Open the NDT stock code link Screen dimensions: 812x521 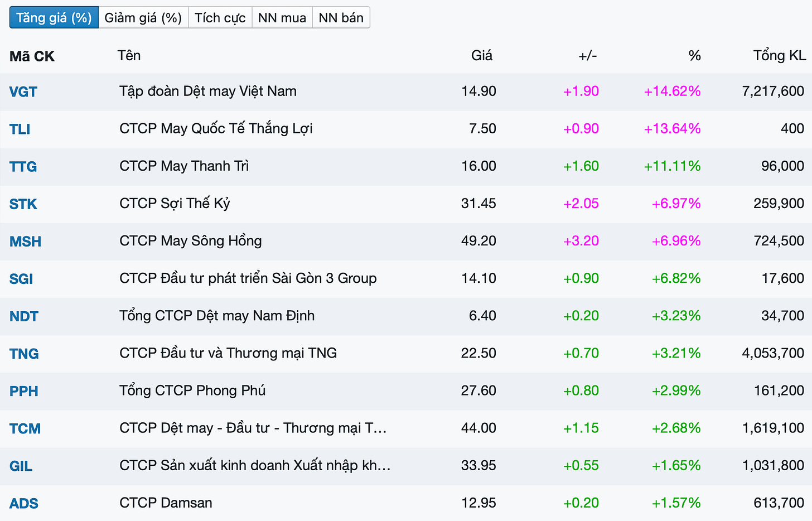coord(24,316)
